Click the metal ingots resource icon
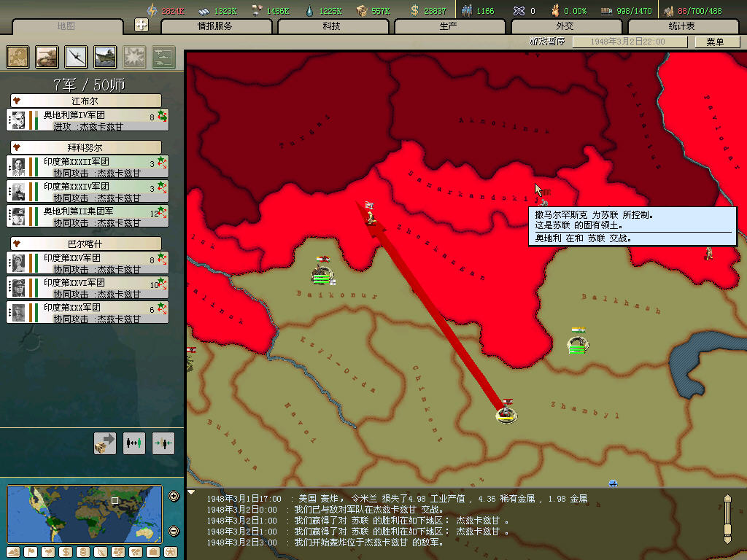The height and width of the screenshot is (560, 747). pos(204,10)
